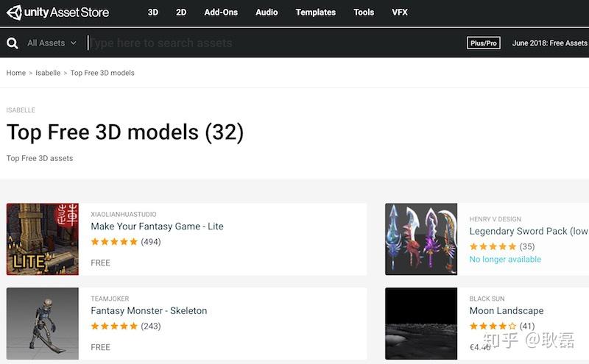Click Fantasy Monster Skeleton star rating
589x364 pixels.
point(114,326)
